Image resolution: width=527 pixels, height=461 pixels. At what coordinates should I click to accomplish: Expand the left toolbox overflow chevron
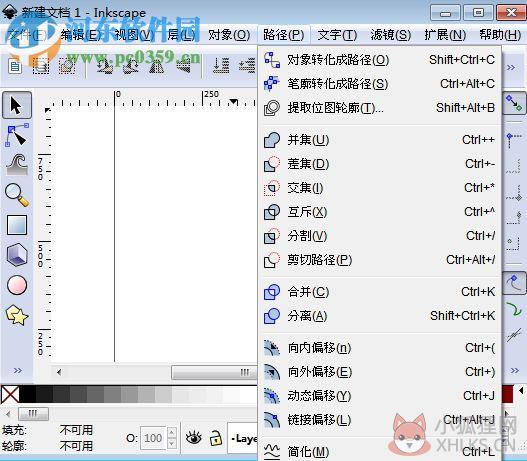pyautogui.click(x=17, y=371)
